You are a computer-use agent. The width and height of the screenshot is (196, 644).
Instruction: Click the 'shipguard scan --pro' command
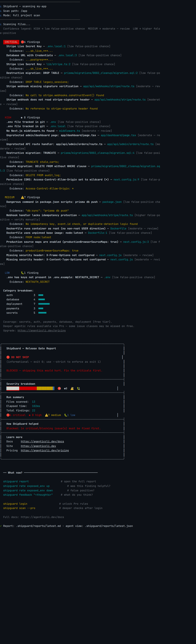click(x=19, y=508)
